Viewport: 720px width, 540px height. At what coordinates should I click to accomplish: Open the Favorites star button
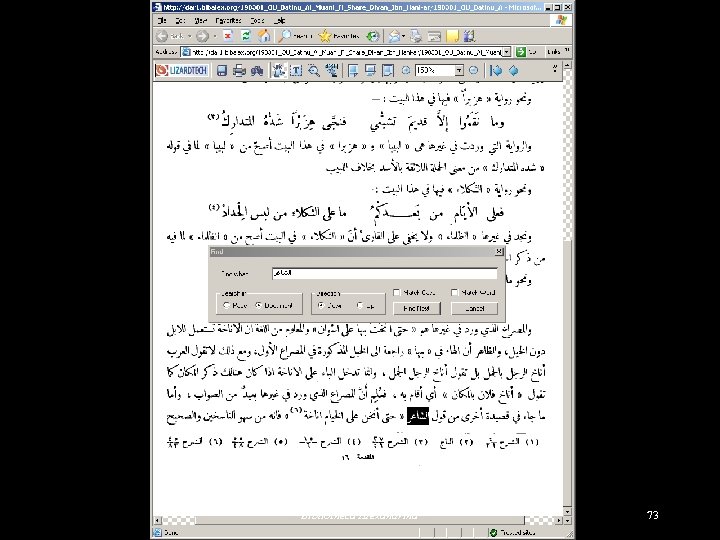pos(339,36)
